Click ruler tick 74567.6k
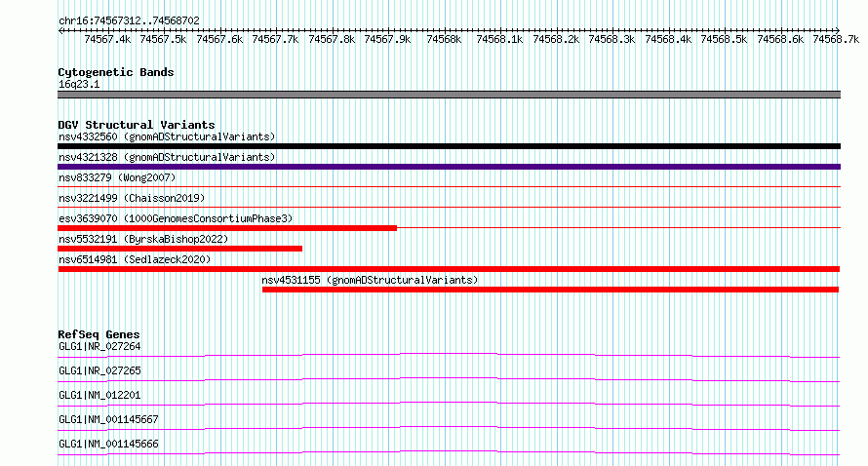The image size is (868, 466). (x=219, y=39)
